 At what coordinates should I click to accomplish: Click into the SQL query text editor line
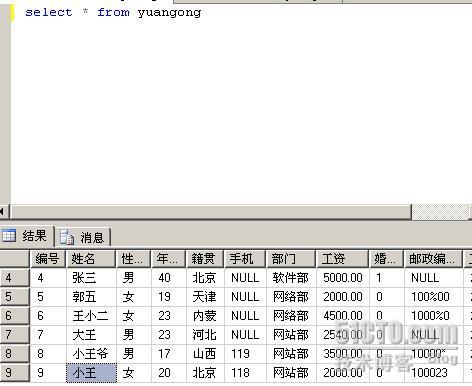pos(113,13)
